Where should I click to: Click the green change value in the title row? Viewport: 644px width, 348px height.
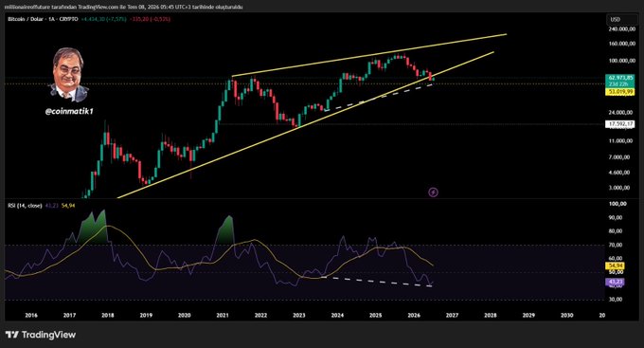coord(103,19)
